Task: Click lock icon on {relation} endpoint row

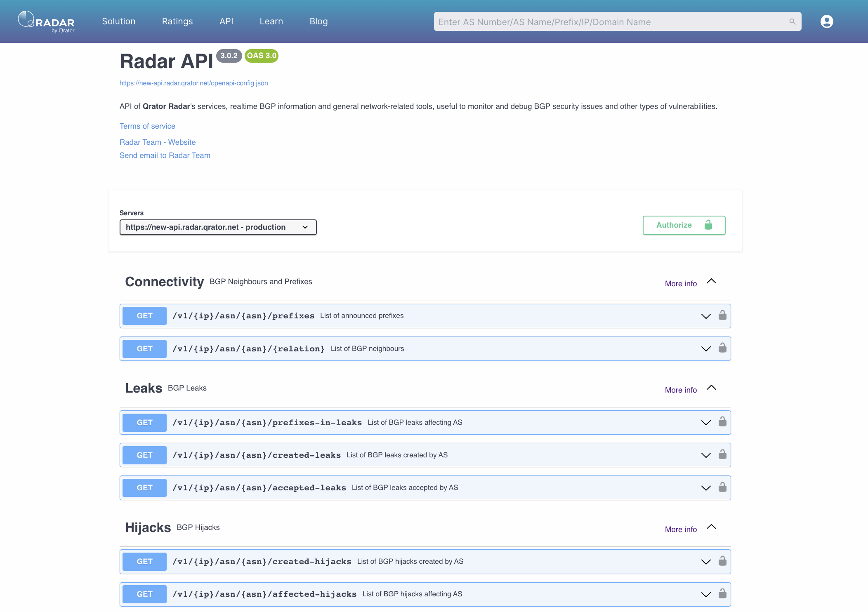Action: point(722,348)
